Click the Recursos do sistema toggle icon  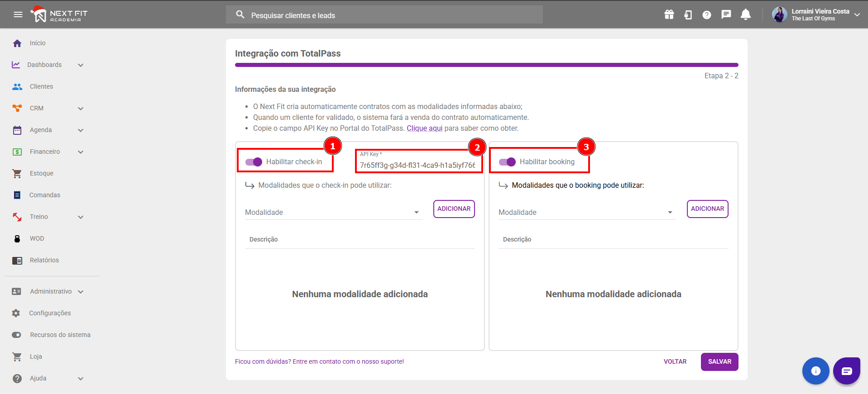pyautogui.click(x=17, y=335)
